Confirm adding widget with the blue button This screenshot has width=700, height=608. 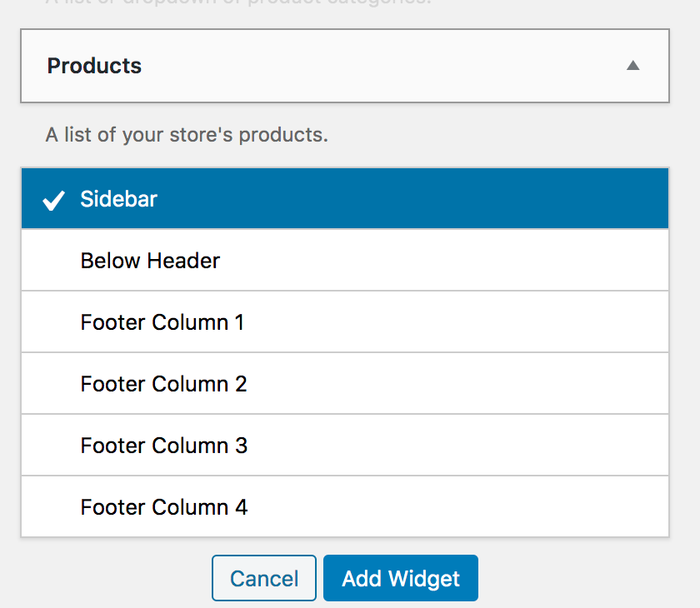401,578
